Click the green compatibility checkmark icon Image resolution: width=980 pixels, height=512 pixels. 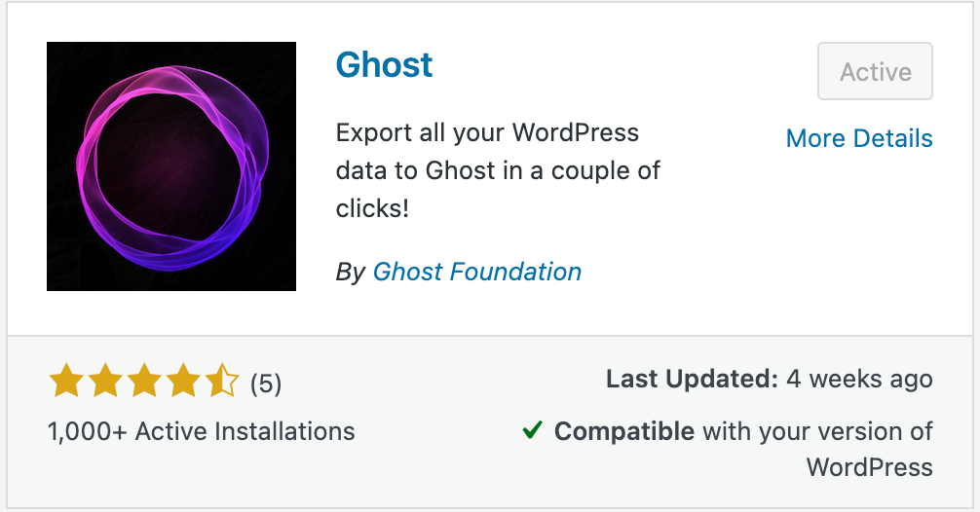coord(532,429)
